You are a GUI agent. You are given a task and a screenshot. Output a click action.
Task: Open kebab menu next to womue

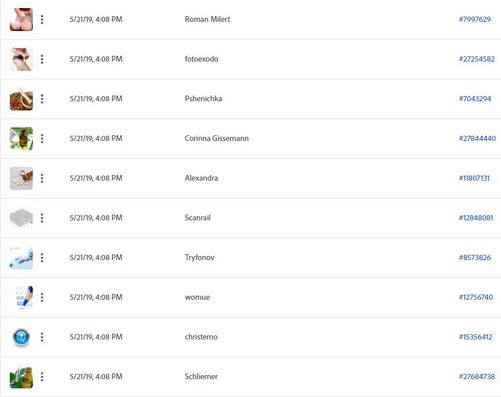[x=42, y=297]
